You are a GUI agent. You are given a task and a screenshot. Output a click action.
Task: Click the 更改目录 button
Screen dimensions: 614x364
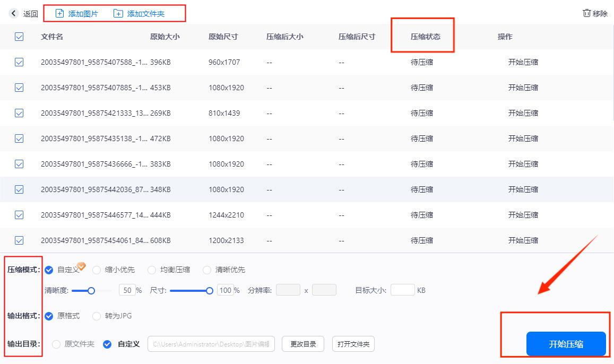coord(302,344)
